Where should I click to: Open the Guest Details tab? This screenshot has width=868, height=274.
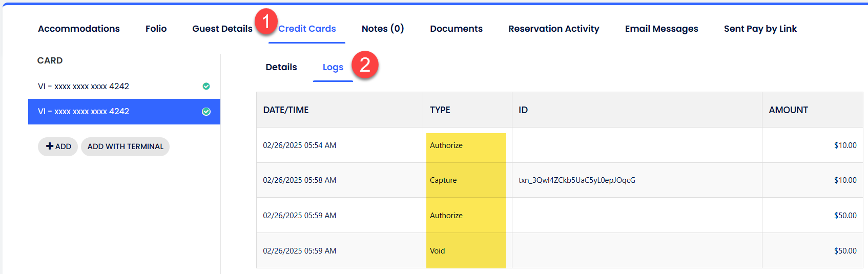pyautogui.click(x=222, y=29)
